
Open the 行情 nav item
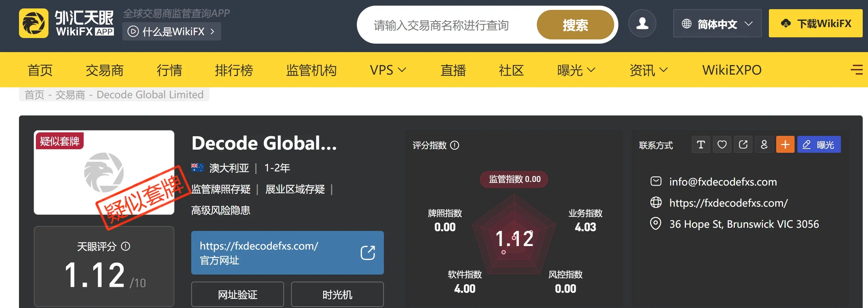coord(169,70)
